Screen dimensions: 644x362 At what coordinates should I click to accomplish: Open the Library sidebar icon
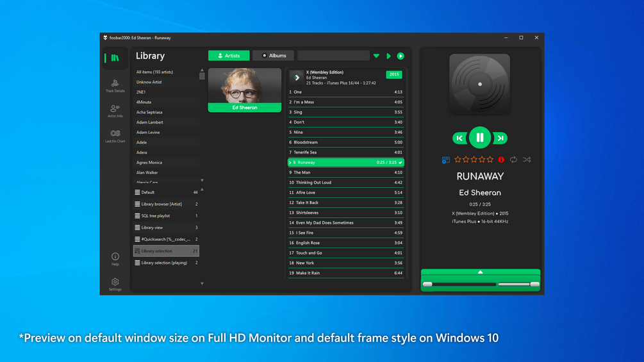(x=115, y=58)
